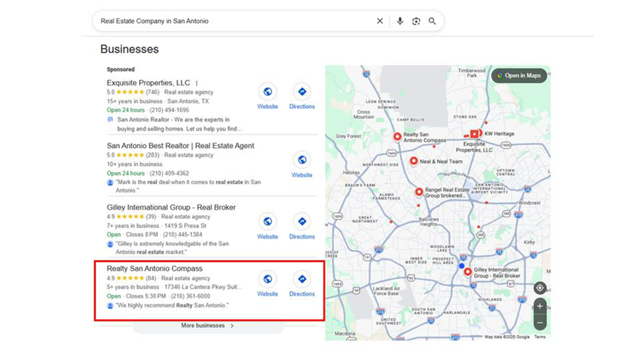The height and width of the screenshot is (354, 644).
Task: Open San Antonio Best Realtor website icon
Action: point(302,160)
